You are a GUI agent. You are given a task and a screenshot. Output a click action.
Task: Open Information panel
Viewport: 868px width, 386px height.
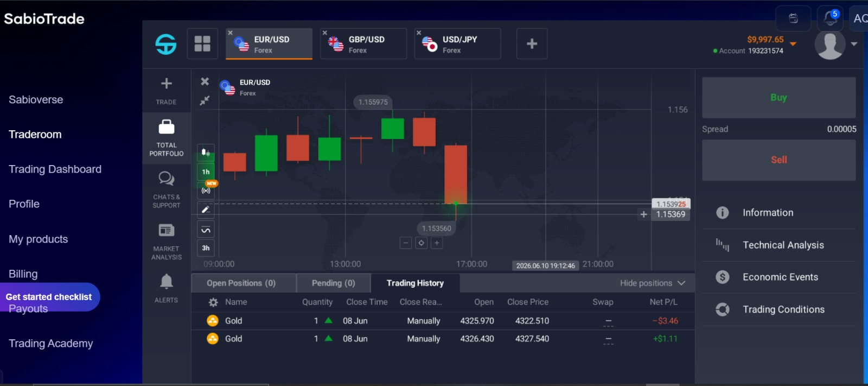pyautogui.click(x=779, y=213)
